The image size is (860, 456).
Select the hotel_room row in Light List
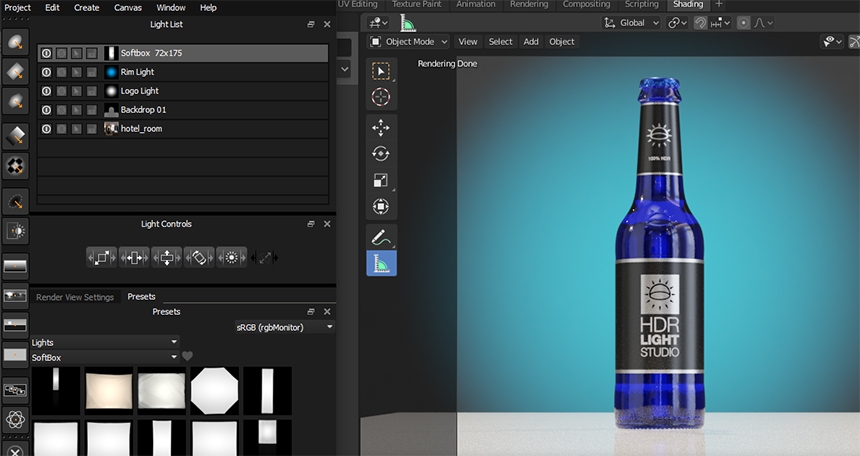point(183,129)
